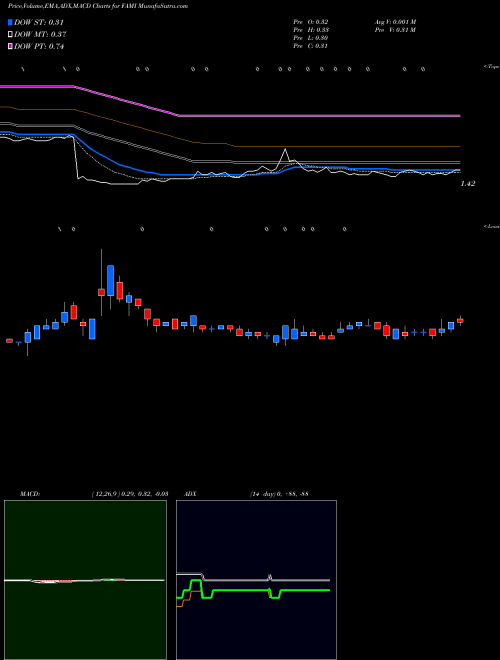Click the white DOW MT legend swatch

click(11, 34)
